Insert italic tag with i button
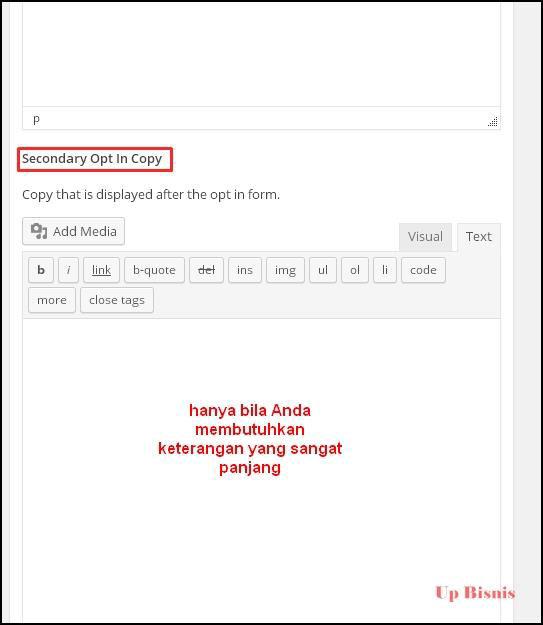The image size is (543, 625). 68,270
